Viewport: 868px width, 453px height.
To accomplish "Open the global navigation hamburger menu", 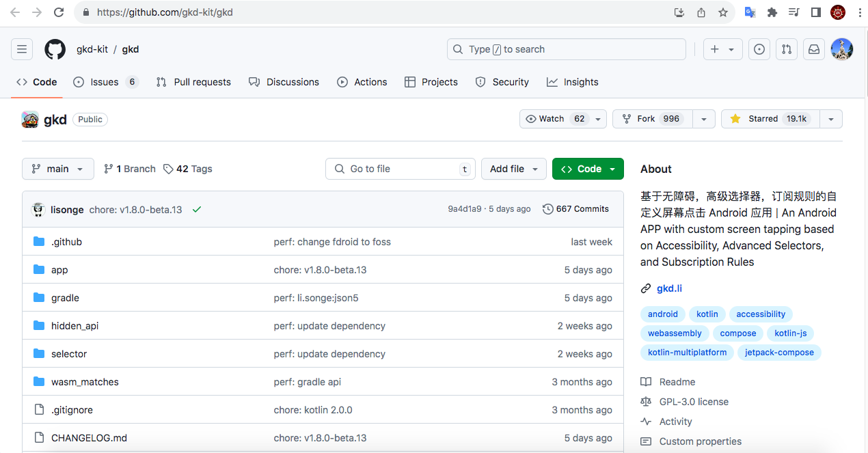I will click(x=22, y=49).
